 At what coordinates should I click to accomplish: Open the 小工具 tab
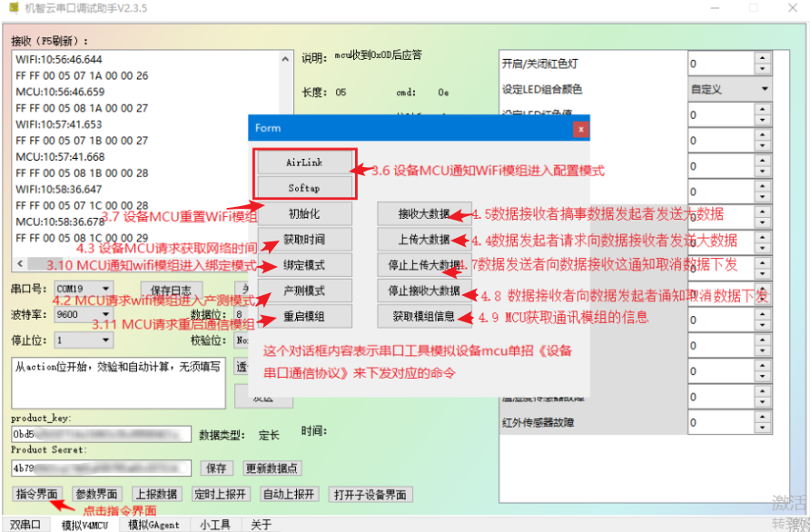[x=215, y=525]
